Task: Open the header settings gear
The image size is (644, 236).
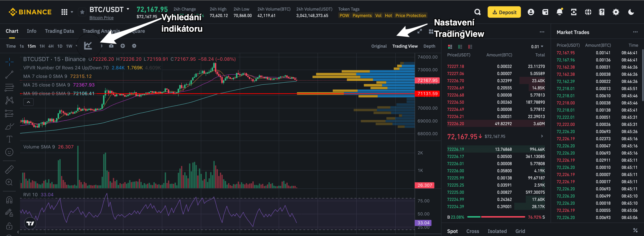Action: [x=616, y=12]
